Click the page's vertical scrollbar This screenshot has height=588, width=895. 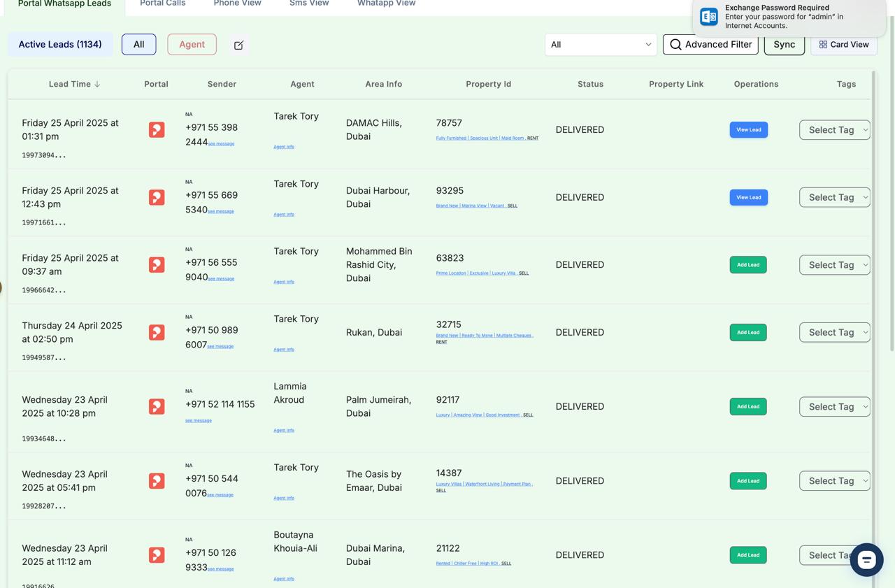tap(892, 182)
